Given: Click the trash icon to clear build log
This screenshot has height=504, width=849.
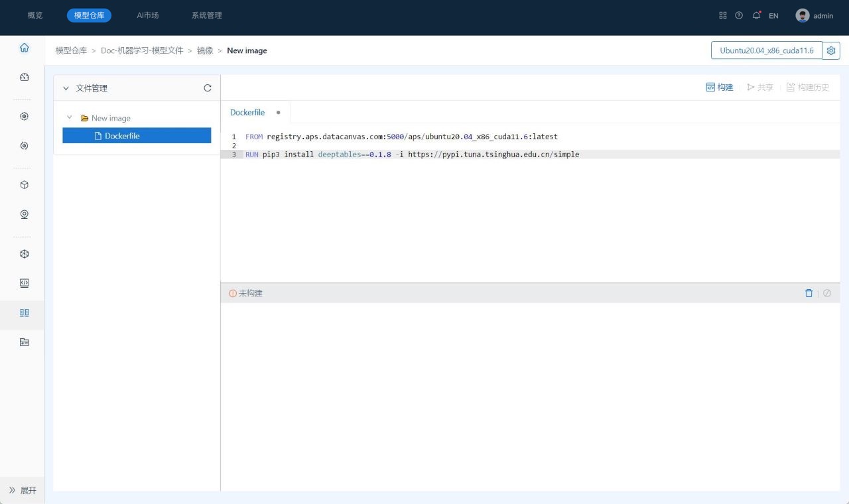Looking at the screenshot, I should (x=809, y=293).
